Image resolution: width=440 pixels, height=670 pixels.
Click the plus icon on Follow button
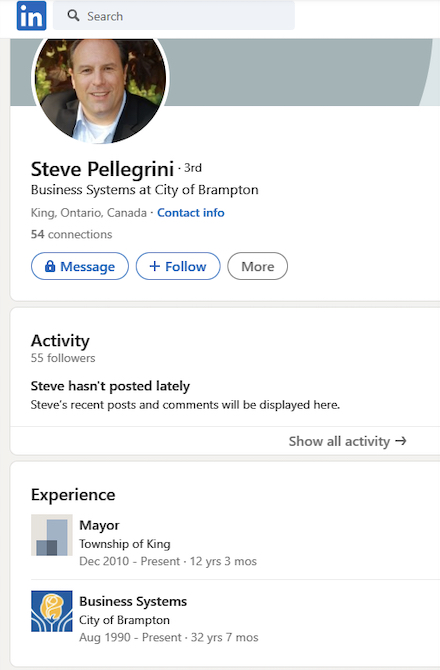tap(155, 266)
